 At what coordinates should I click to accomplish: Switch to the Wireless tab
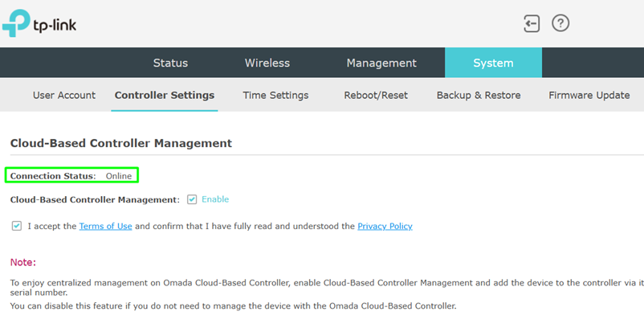pos(267,63)
